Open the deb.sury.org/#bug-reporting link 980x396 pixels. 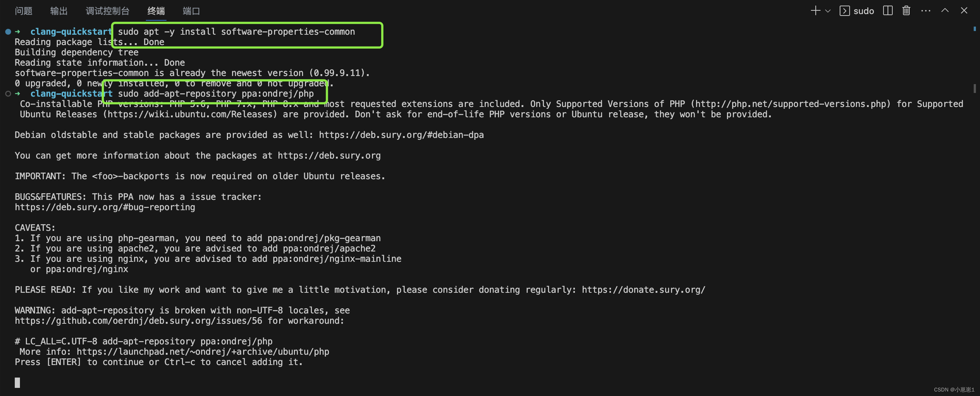[x=105, y=207]
